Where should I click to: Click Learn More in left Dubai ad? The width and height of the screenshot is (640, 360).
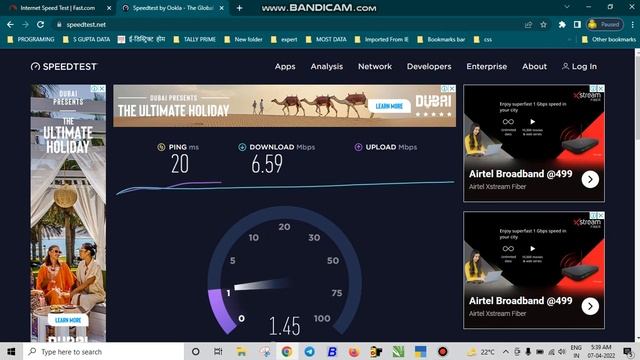[68, 320]
